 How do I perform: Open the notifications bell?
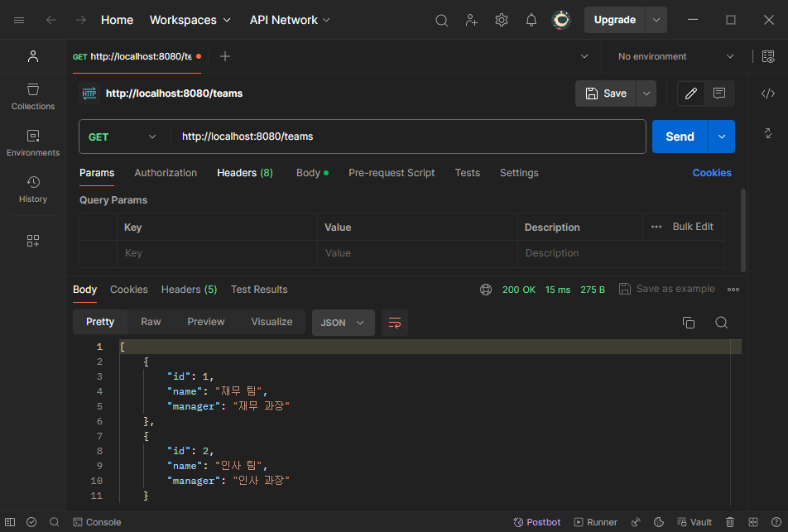point(531,20)
